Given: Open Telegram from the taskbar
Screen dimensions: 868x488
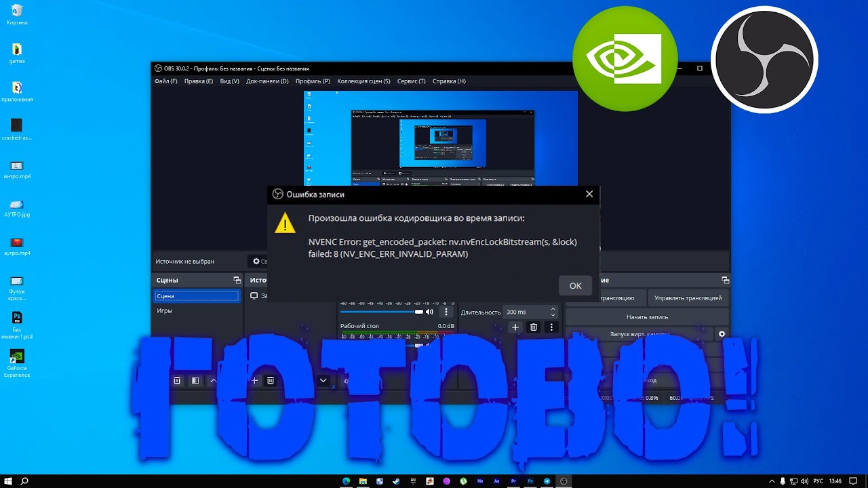Looking at the screenshot, I should click(547, 481).
